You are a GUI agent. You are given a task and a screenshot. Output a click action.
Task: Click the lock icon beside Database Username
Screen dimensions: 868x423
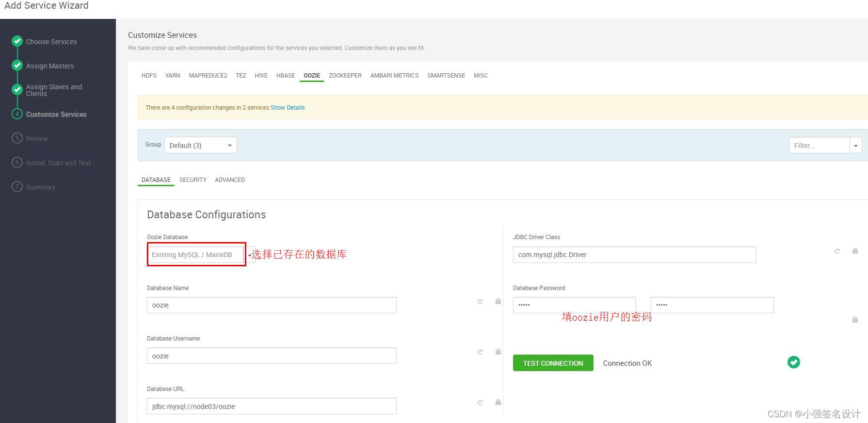498,352
